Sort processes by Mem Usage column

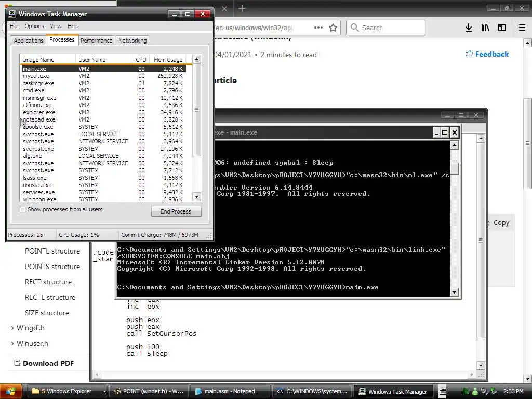click(x=168, y=60)
